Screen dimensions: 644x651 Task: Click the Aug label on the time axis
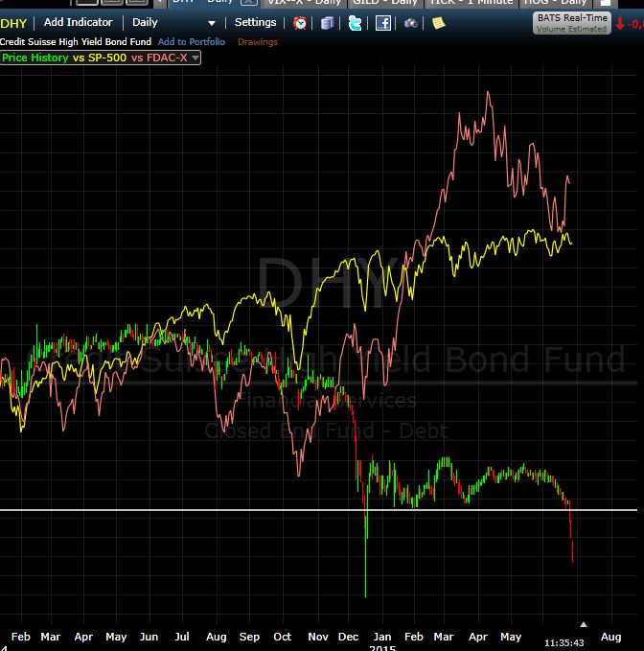[x=610, y=637]
